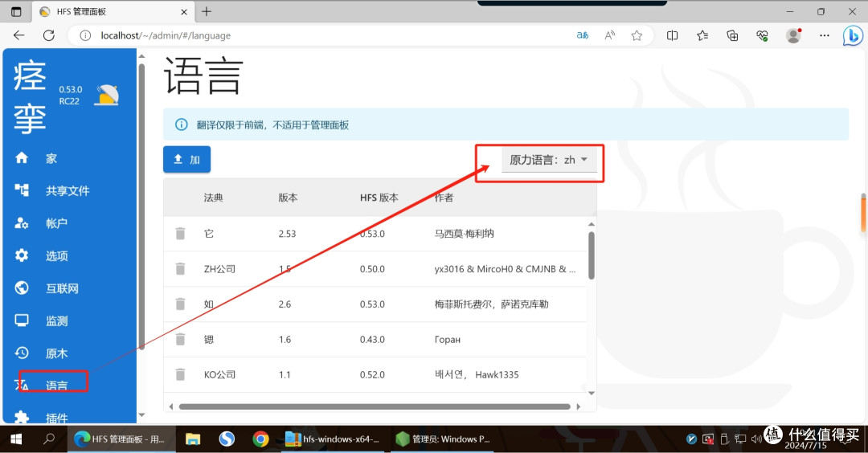The image size is (868, 453).
Task: Click the plugins puzzle icon
Action: [22, 417]
